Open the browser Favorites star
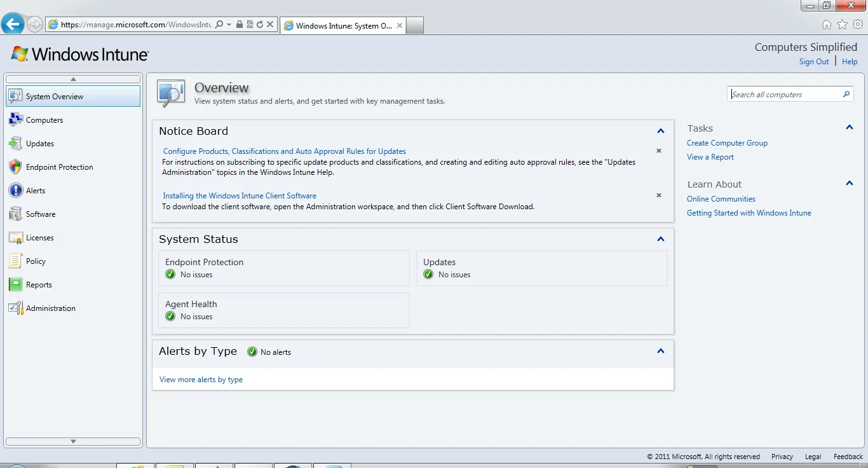This screenshot has width=868, height=468. (842, 25)
